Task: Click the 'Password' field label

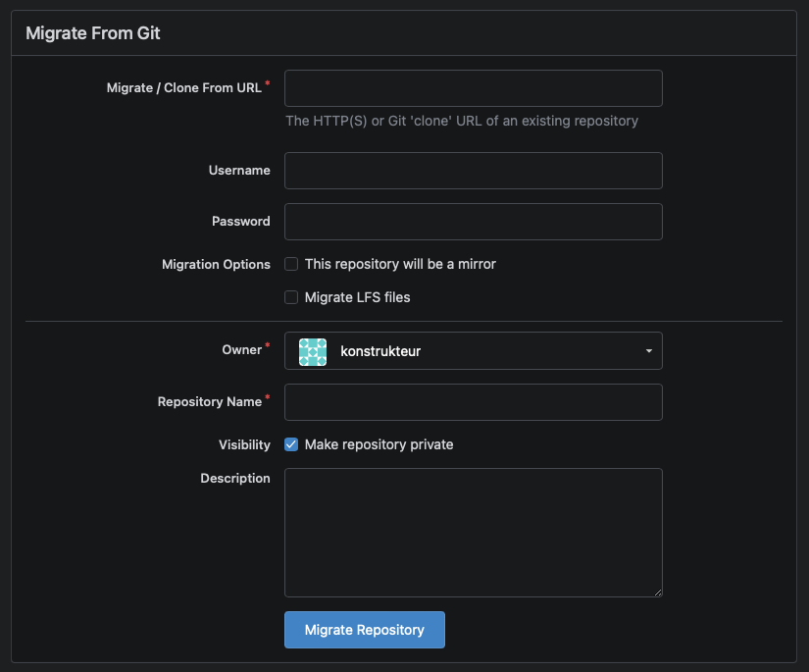Action: tap(240, 222)
